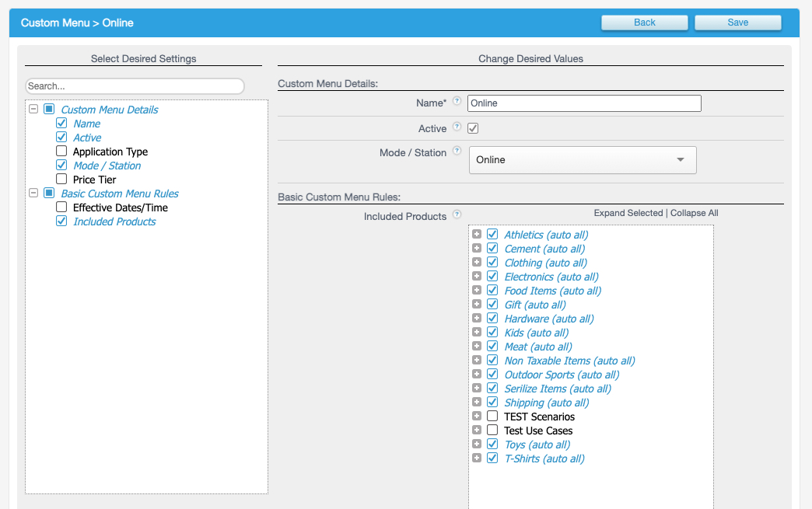Uncheck the Food Items product checkbox

coord(492,290)
